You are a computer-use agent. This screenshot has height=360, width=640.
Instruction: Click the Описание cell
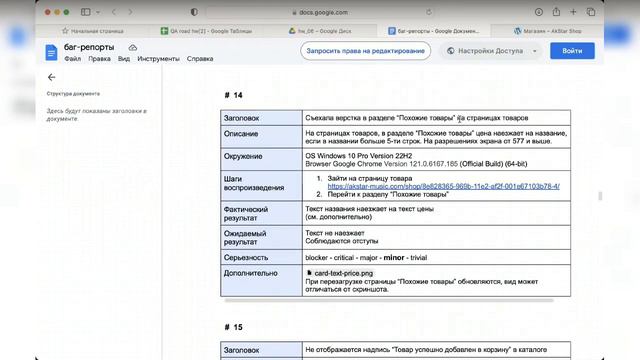[261, 137]
